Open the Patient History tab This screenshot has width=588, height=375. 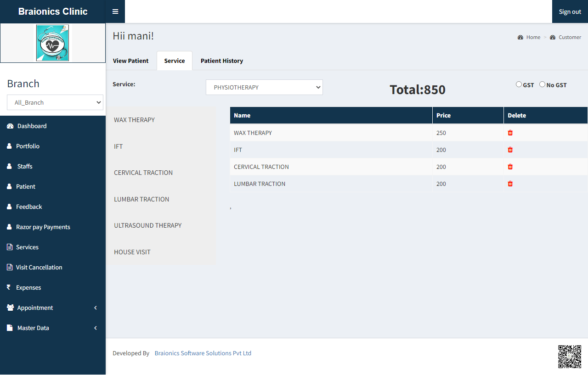click(222, 61)
